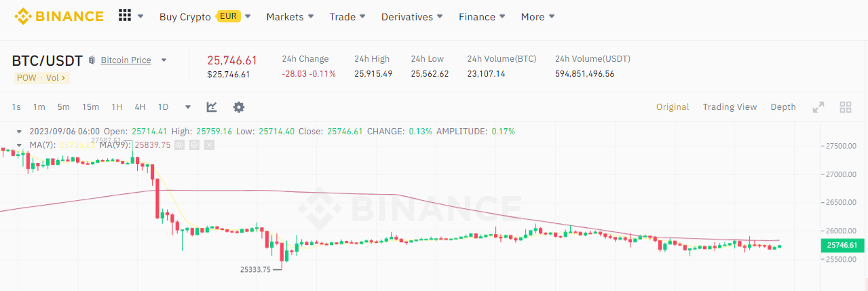Open the More menu

click(x=533, y=17)
